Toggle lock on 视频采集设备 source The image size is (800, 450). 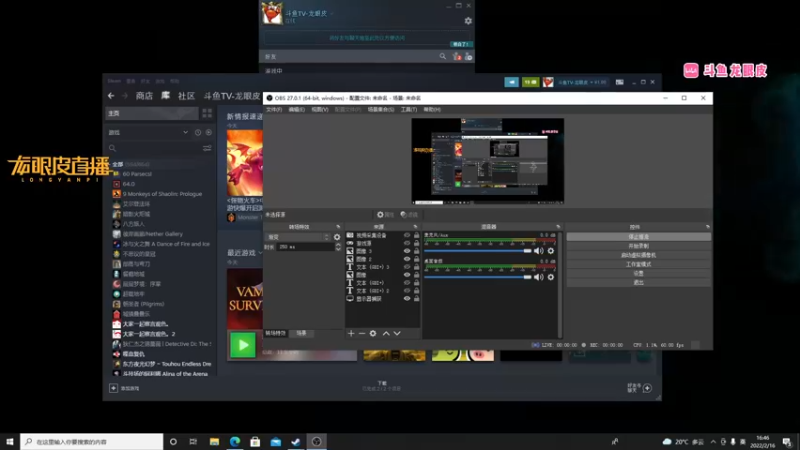(x=416, y=236)
